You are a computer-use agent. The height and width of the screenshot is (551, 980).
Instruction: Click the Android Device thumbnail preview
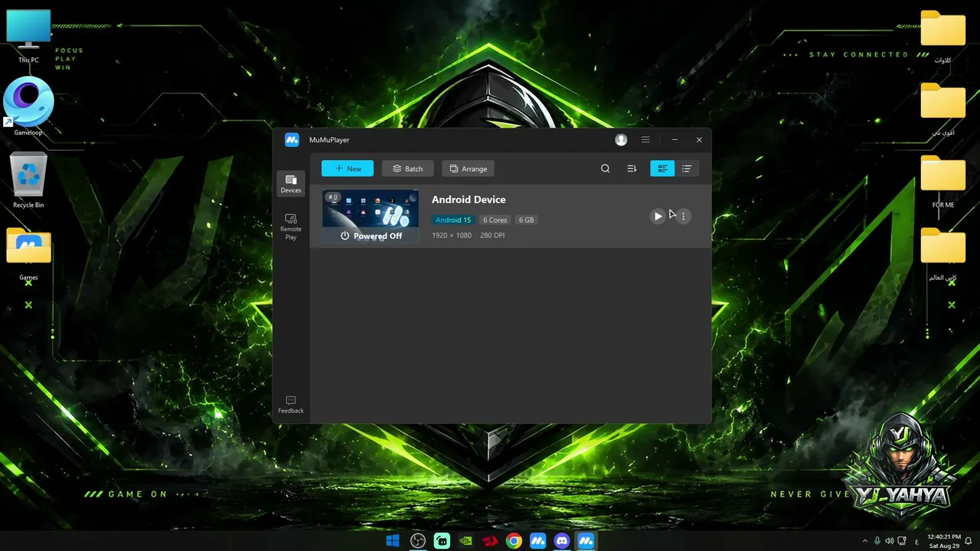coord(371,216)
